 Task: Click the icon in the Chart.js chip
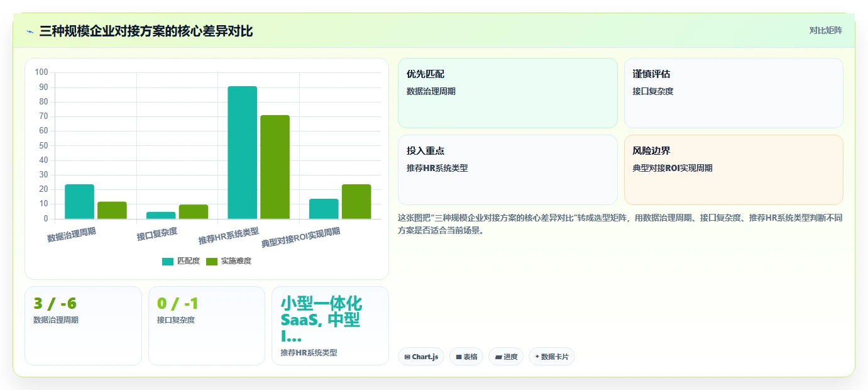click(407, 357)
